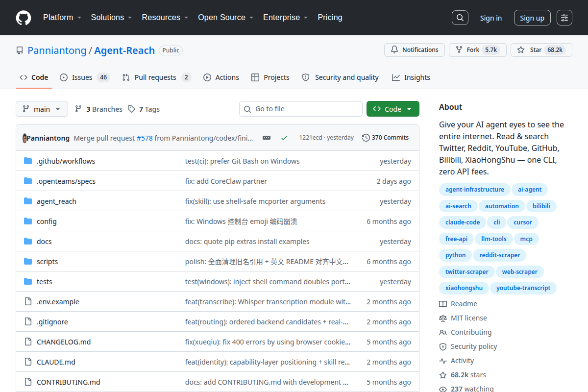This screenshot has height=392, width=588.
Task: View 68.2k stars in About
Action: tap(463, 375)
